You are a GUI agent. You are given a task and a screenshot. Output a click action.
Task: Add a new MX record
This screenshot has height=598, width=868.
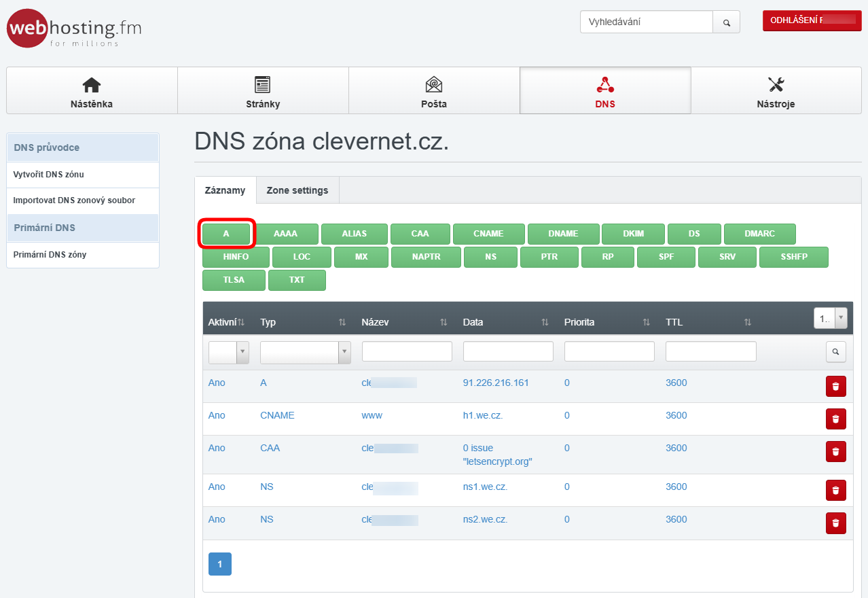click(361, 258)
